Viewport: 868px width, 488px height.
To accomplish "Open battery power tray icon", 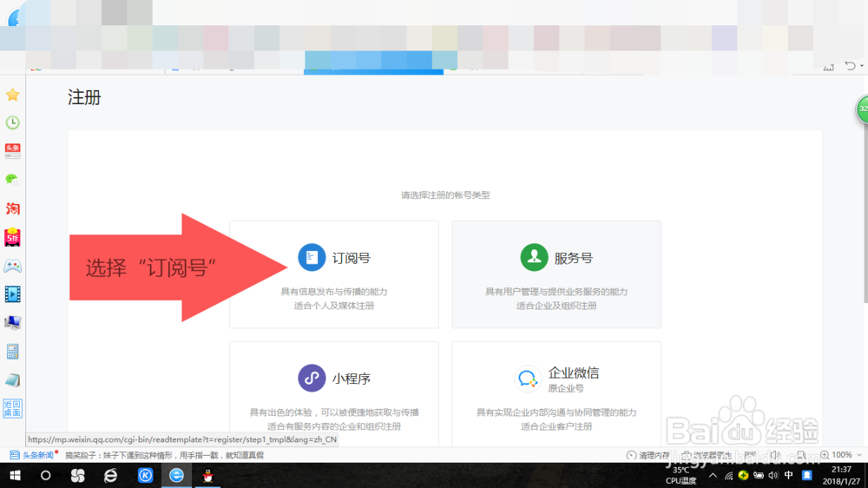I will click(759, 476).
